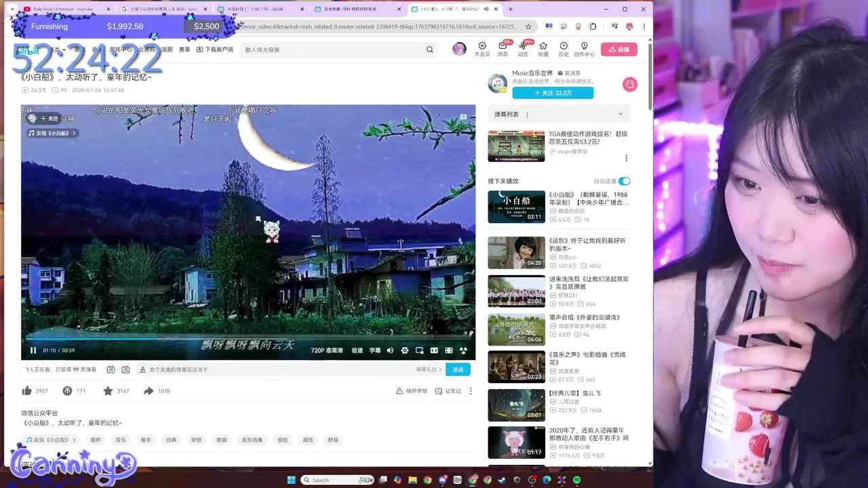868x488 pixels.
Task: Select the 童年 tag
Action: pos(146,440)
